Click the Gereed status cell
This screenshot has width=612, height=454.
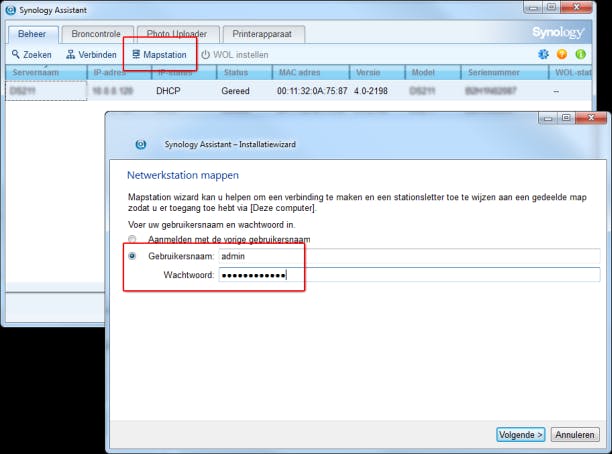click(x=235, y=91)
